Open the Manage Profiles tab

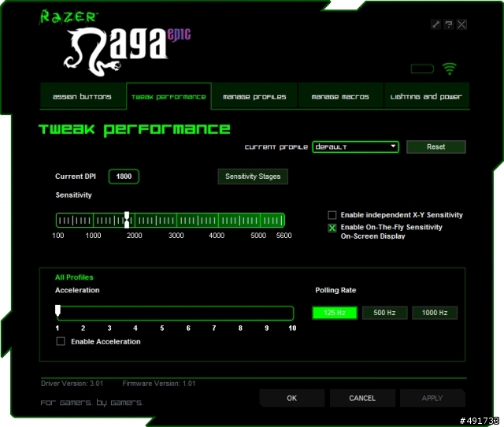click(x=254, y=97)
